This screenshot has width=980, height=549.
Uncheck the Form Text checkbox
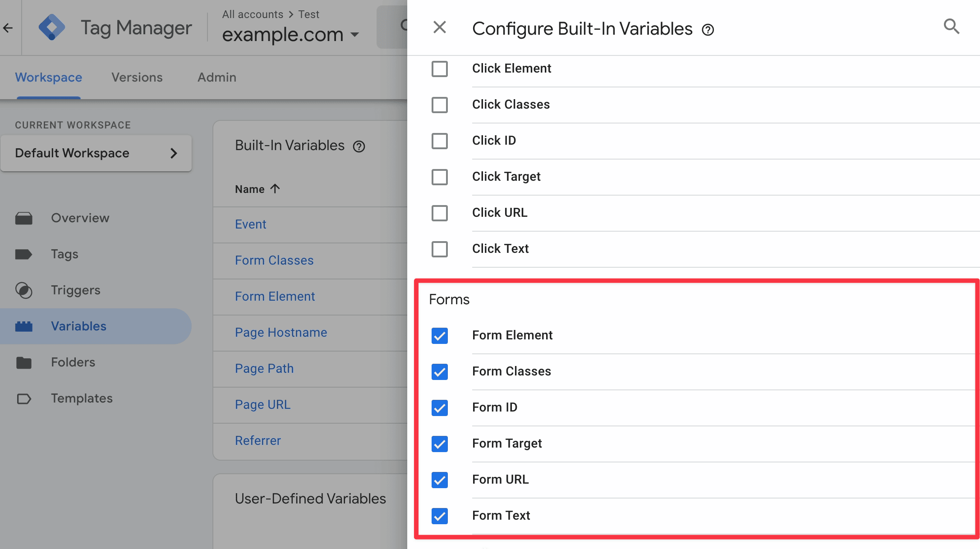pyautogui.click(x=439, y=516)
